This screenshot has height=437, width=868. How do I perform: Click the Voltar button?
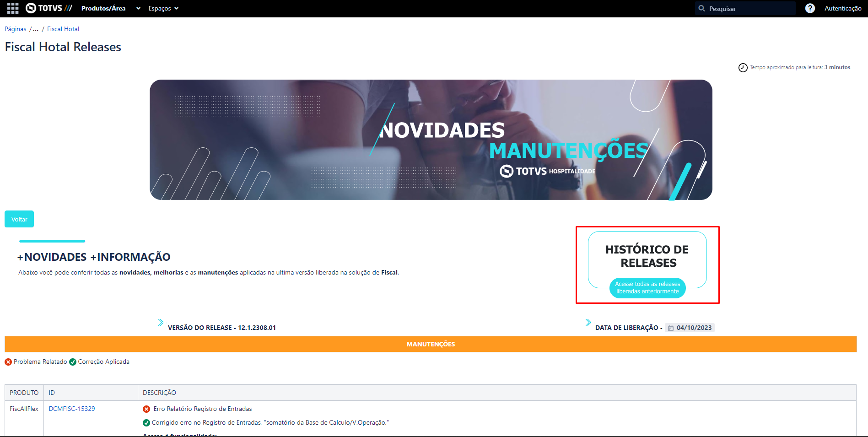[x=19, y=219]
